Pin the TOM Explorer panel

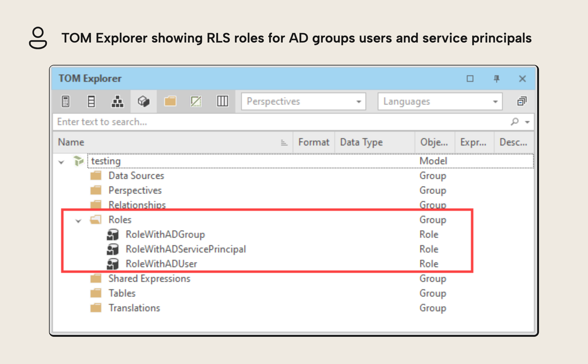(x=496, y=79)
